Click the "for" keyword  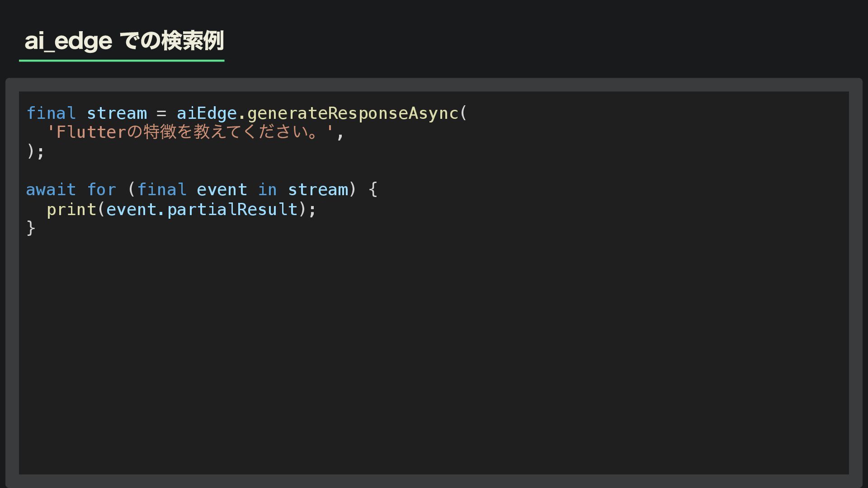102,189
